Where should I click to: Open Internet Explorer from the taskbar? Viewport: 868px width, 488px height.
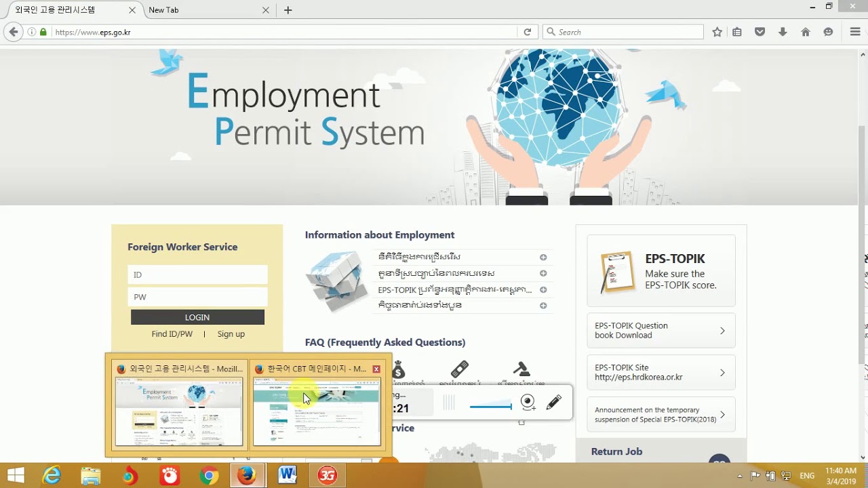pyautogui.click(x=52, y=476)
